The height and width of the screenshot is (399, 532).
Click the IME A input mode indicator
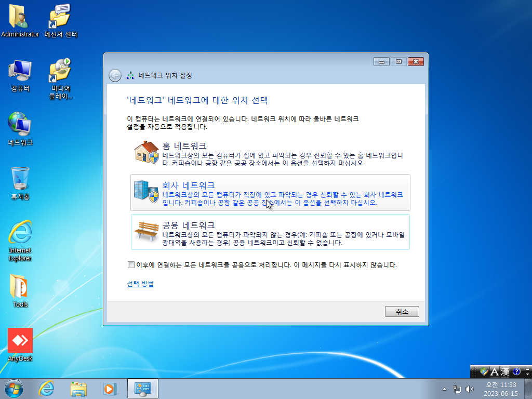[495, 372]
